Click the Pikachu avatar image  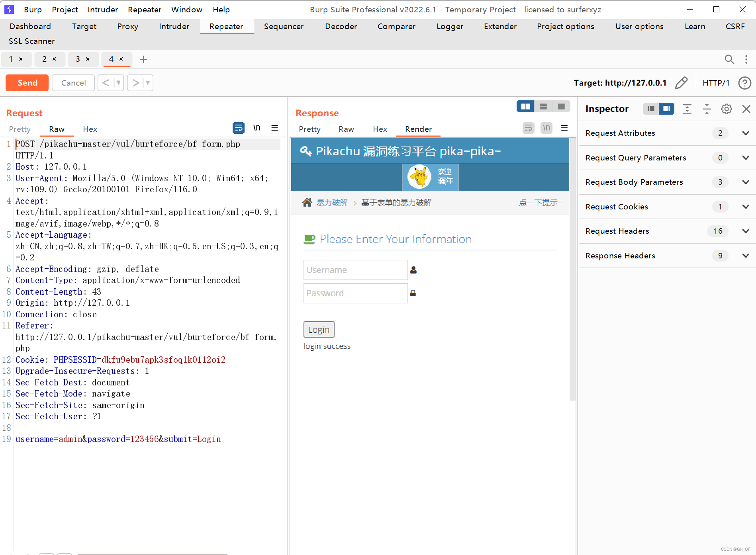click(419, 177)
